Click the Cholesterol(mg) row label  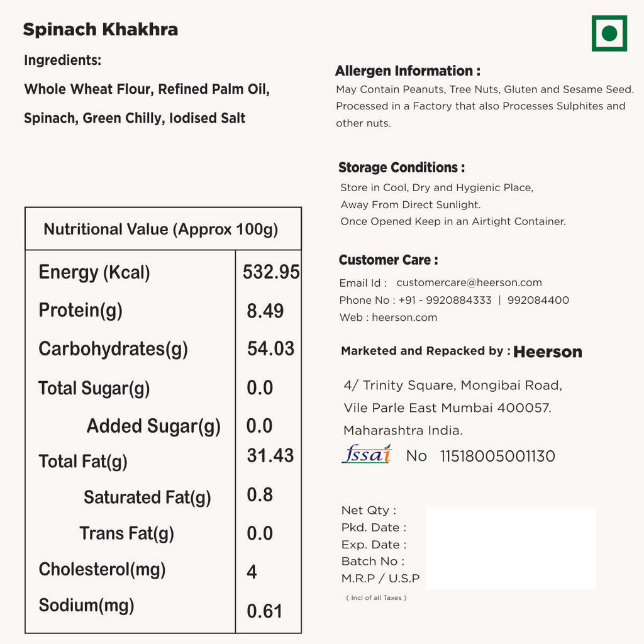pyautogui.click(x=102, y=570)
